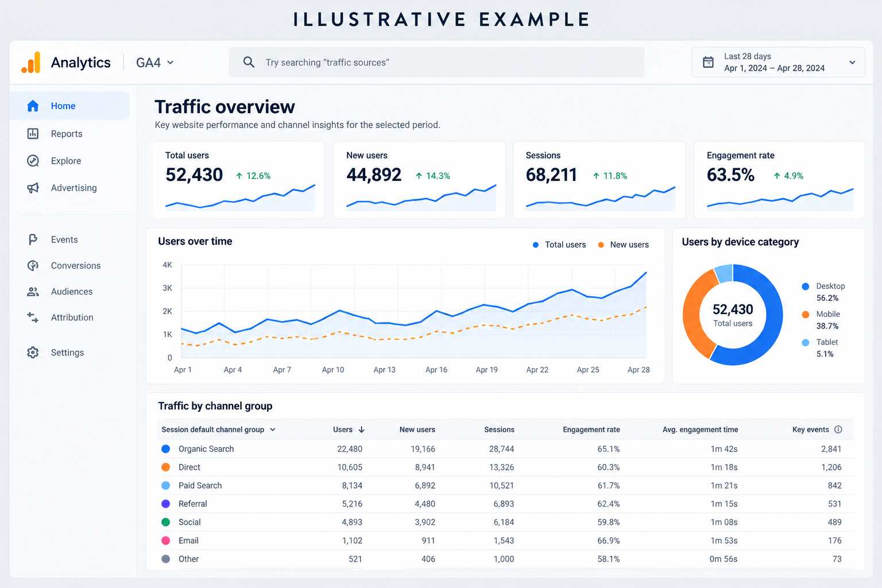The image size is (882, 588).
Task: Click the Desktop blue legend dot
Action: (806, 287)
